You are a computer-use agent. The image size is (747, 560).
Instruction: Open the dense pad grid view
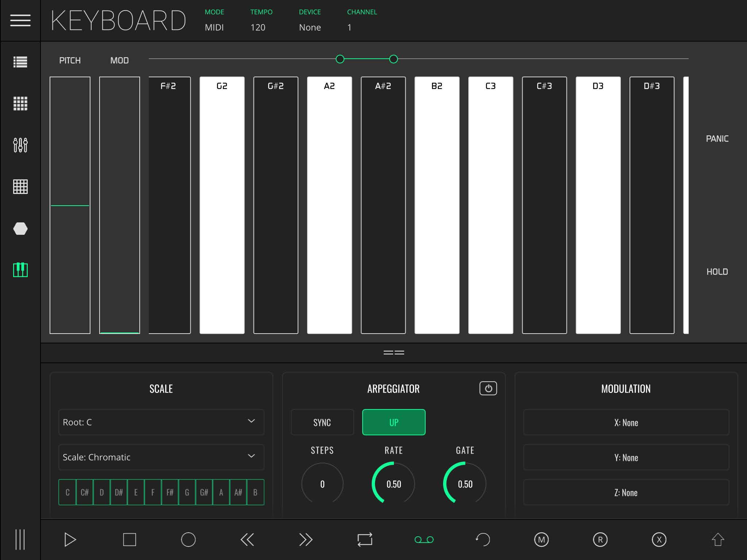[x=20, y=104]
